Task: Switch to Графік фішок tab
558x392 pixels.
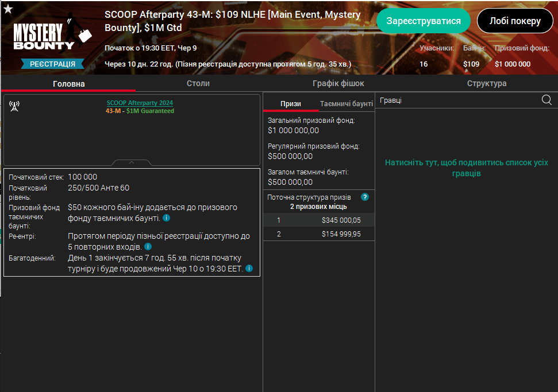Action: click(x=338, y=84)
